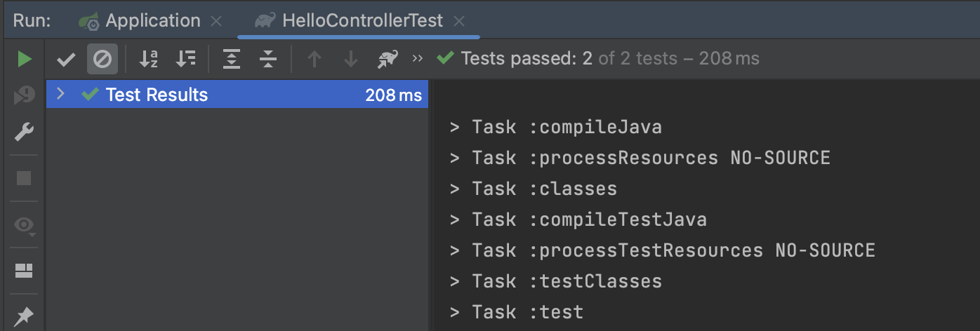Close the Application run tab
This screenshot has width=980, height=331.
point(216,22)
